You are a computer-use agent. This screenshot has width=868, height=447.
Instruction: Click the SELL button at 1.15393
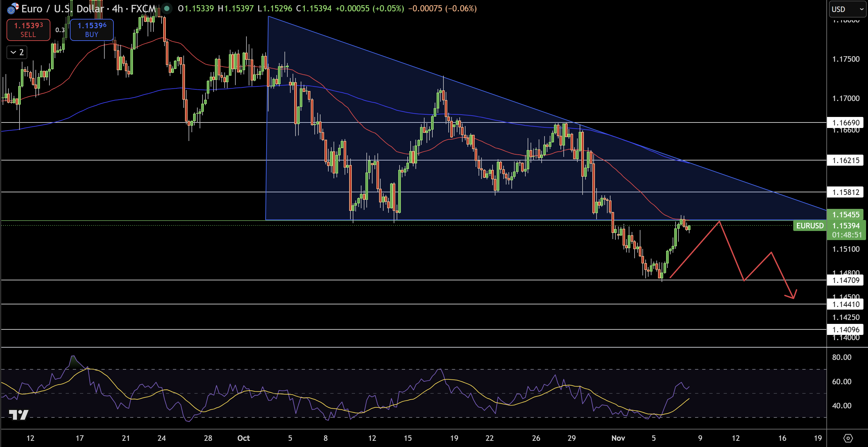click(x=28, y=30)
